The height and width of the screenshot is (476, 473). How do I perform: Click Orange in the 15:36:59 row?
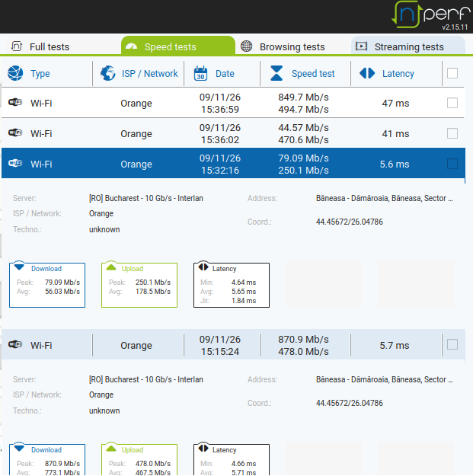pyautogui.click(x=136, y=104)
